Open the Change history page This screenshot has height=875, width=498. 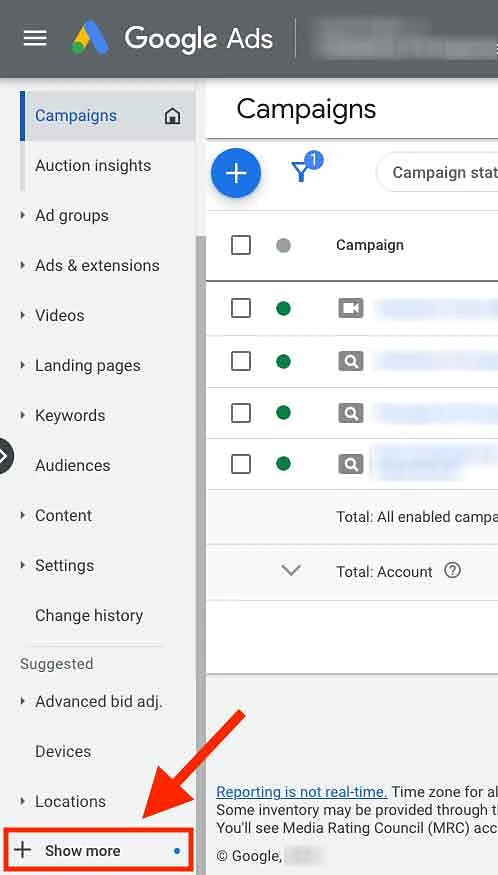pos(89,616)
